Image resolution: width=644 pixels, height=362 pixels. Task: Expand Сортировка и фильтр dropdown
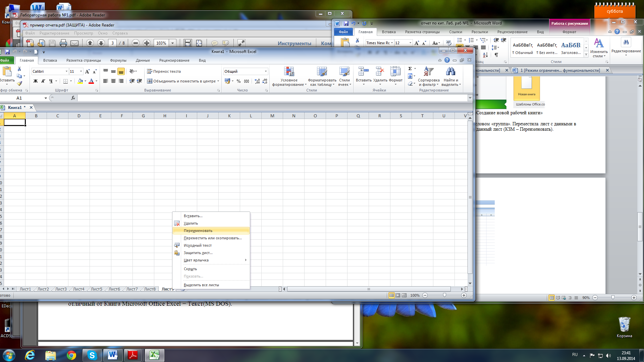click(x=429, y=76)
